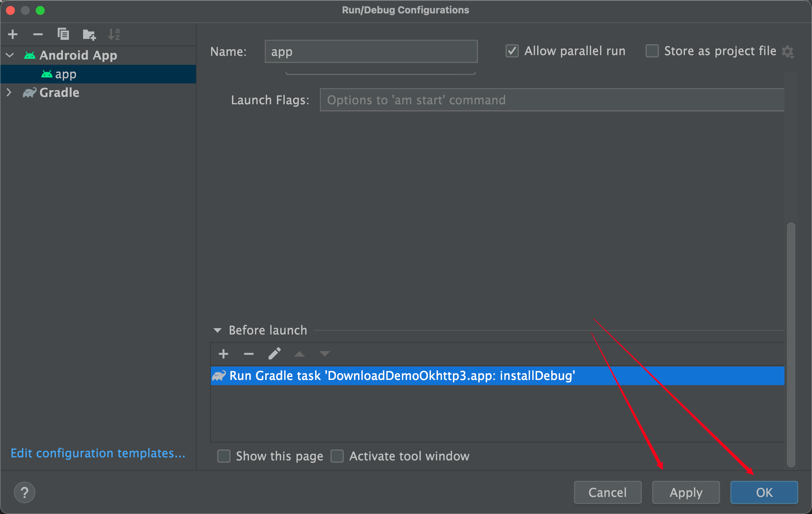812x514 pixels.
Task: Select the app configuration in tree
Action: (x=98, y=74)
